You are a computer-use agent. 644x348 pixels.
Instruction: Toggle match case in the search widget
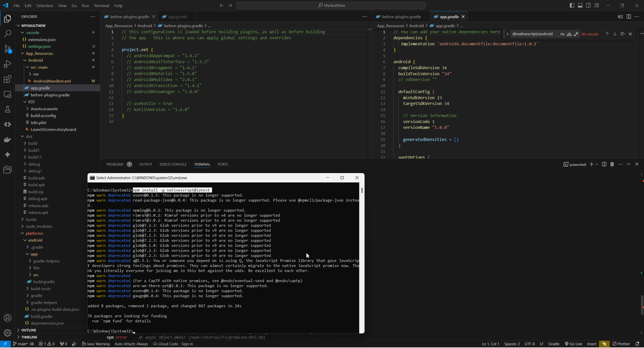(x=562, y=34)
